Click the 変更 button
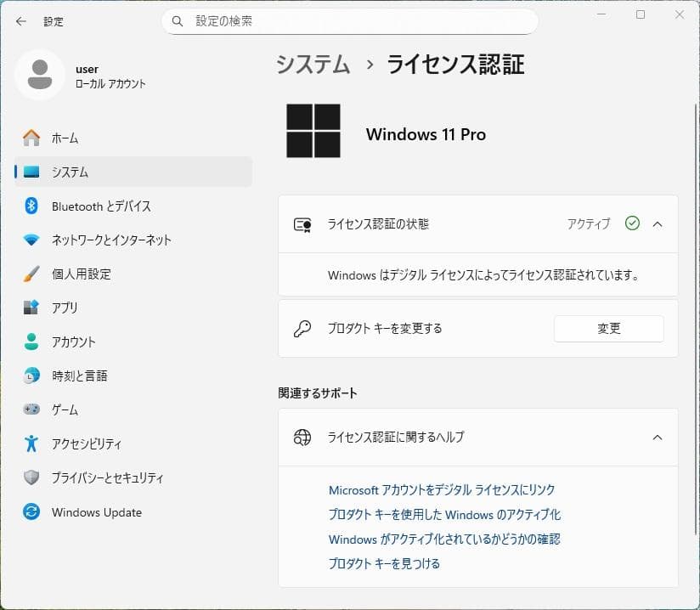Screen dimensions: 700x610 click(608, 329)
